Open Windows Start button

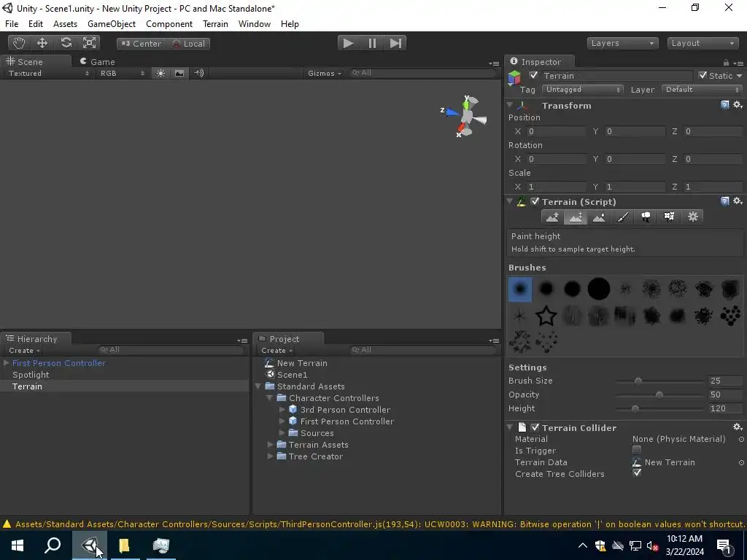18,545
